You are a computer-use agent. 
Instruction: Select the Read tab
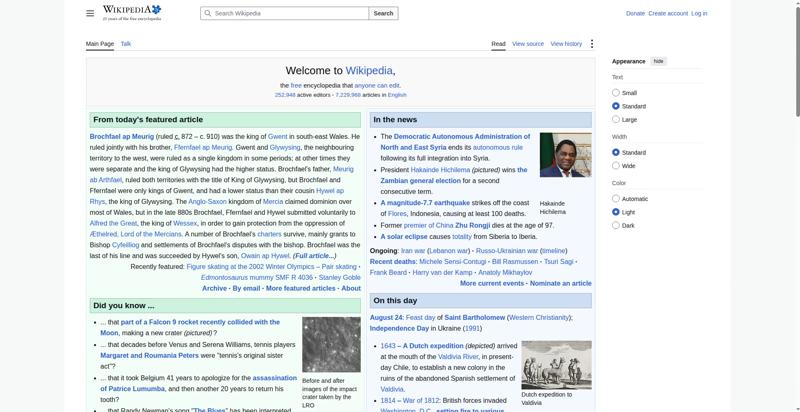[498, 44]
